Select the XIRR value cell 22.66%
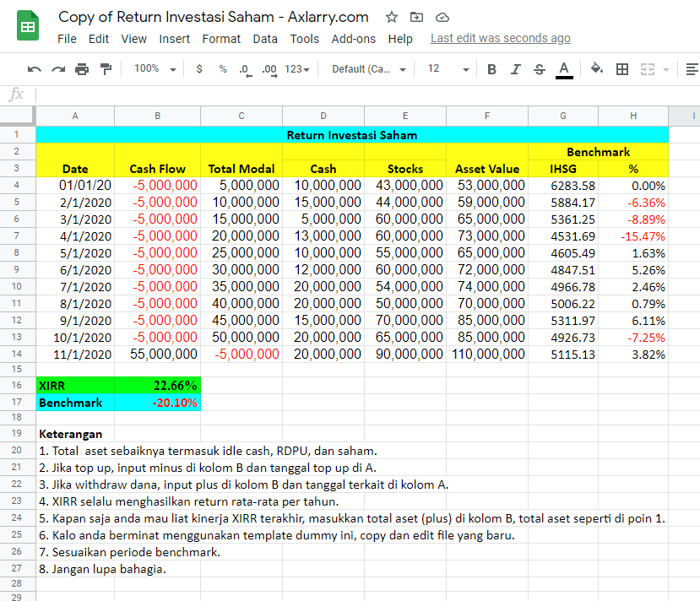Image resolution: width=700 pixels, height=601 pixels. (158, 386)
